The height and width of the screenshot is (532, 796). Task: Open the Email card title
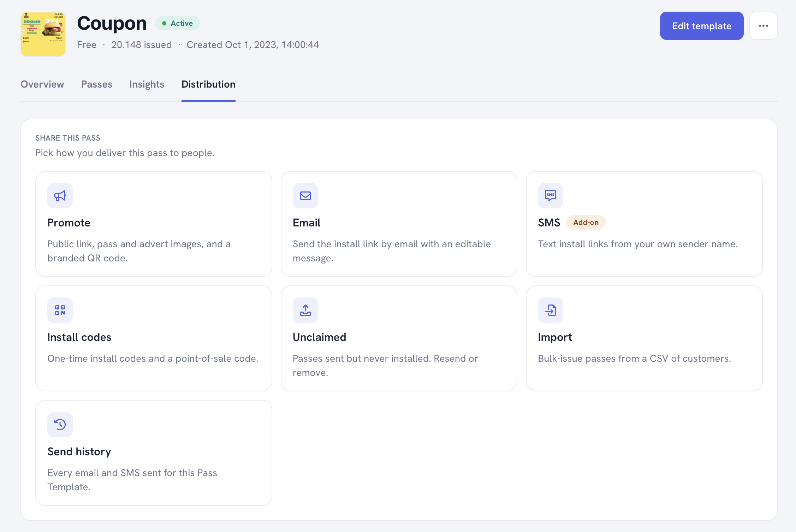point(307,223)
